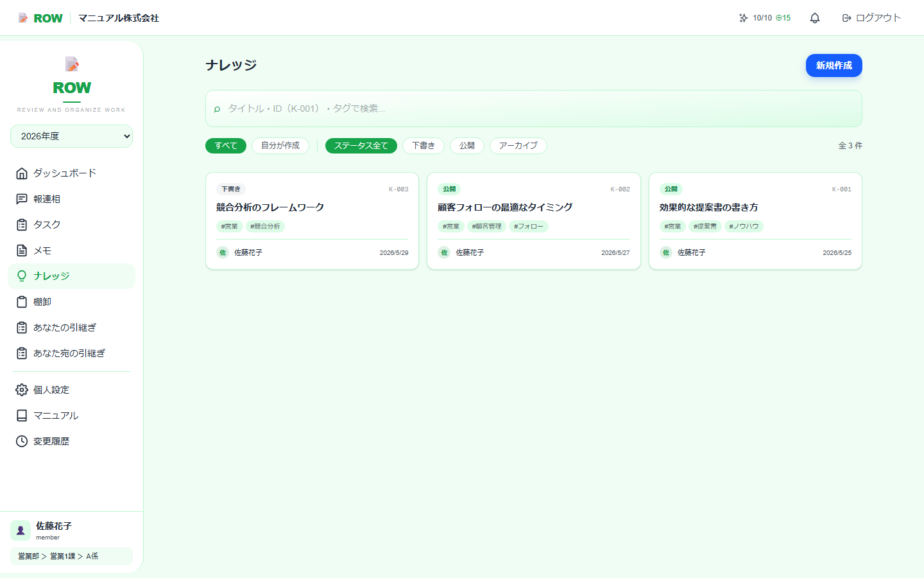
Task: Click the あなたの引継ぎ list icon
Action: pos(22,328)
